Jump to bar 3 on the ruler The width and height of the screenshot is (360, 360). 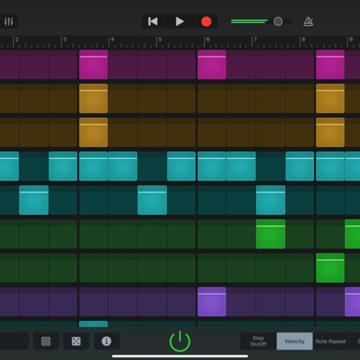pos(65,39)
